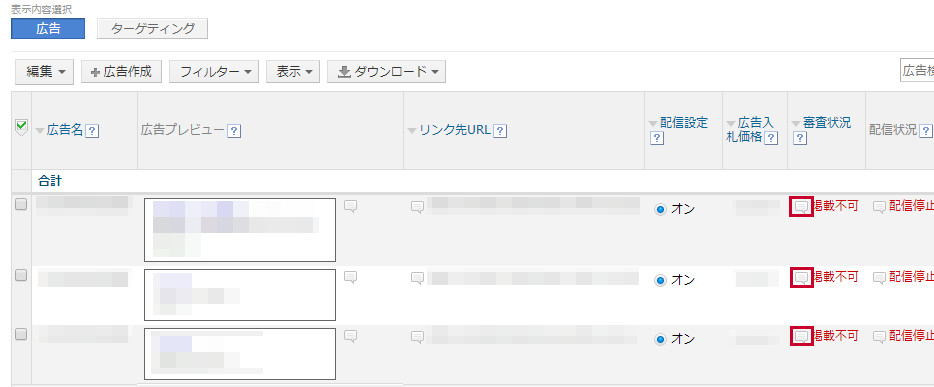Screen dimensions: 934x387
Task: Open the second row's ad preview box
Action: (x=240, y=295)
